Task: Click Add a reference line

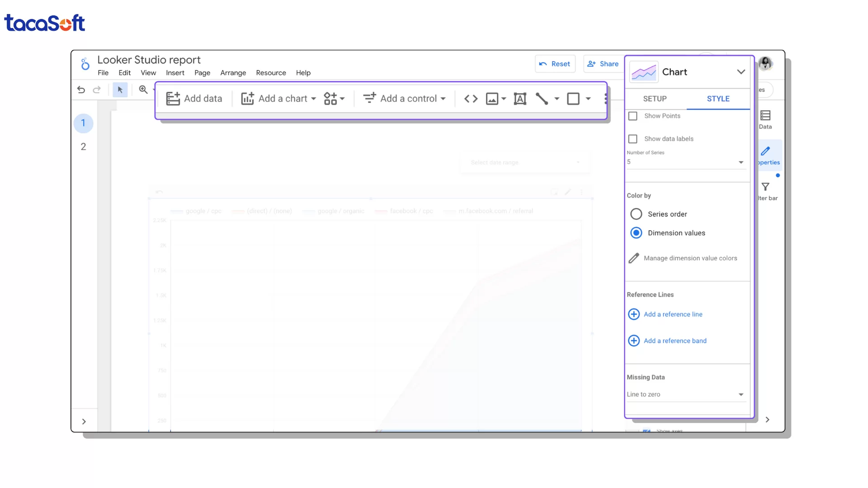Action: 673,314
